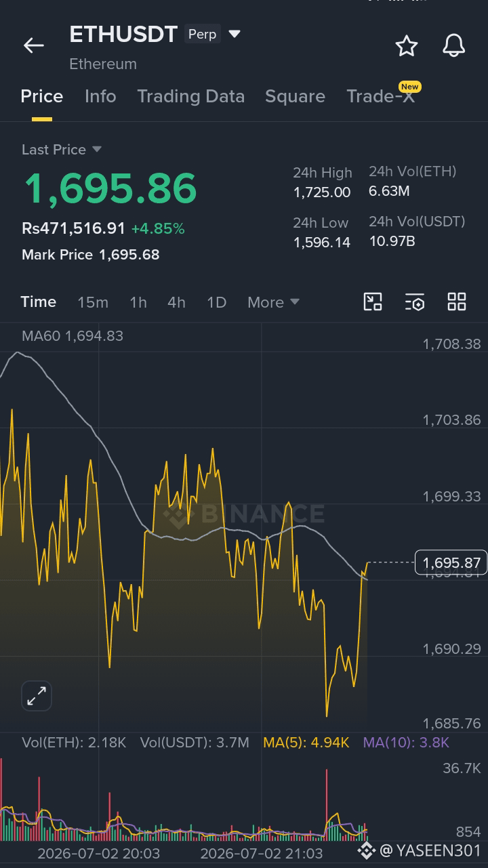Open price alert bell icon
The height and width of the screenshot is (868, 488).
tap(453, 45)
